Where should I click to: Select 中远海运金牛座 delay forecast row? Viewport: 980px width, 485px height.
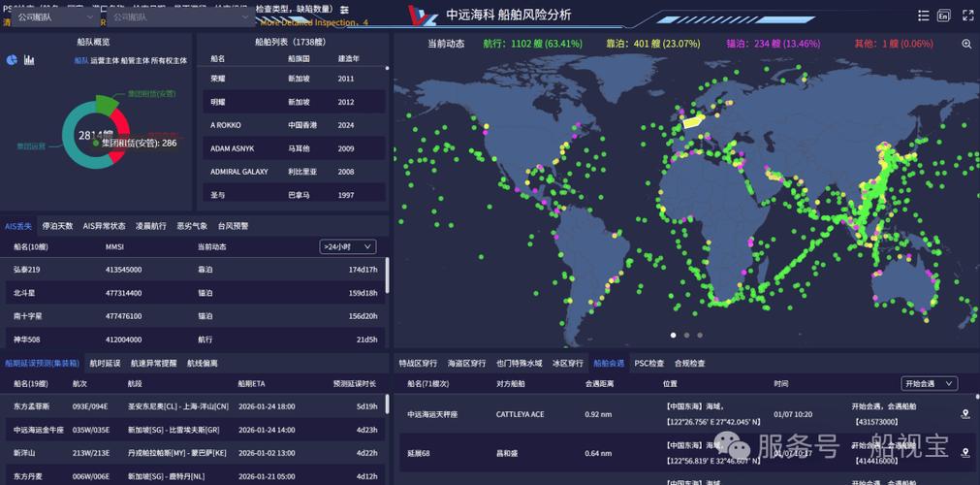click(x=193, y=430)
